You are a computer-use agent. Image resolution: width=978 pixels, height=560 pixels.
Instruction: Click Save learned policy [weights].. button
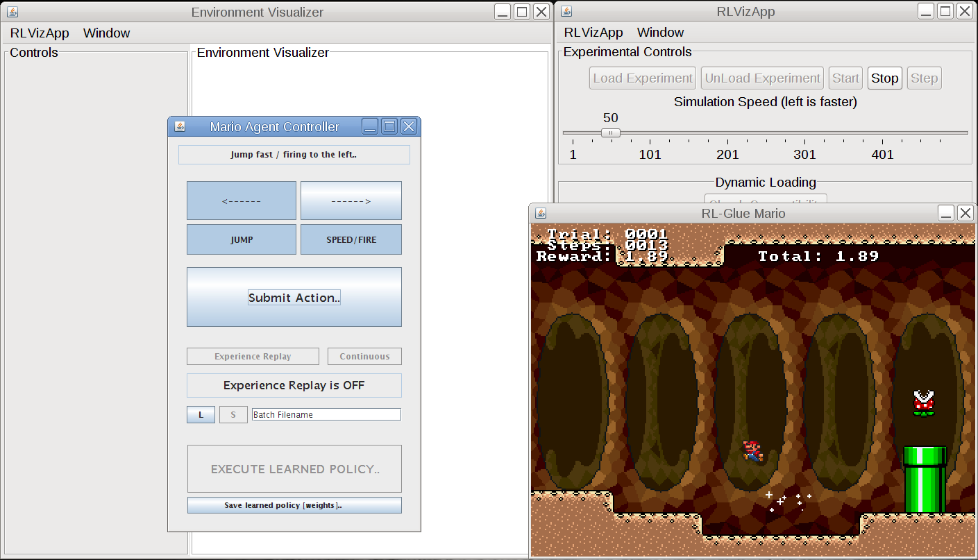294,505
